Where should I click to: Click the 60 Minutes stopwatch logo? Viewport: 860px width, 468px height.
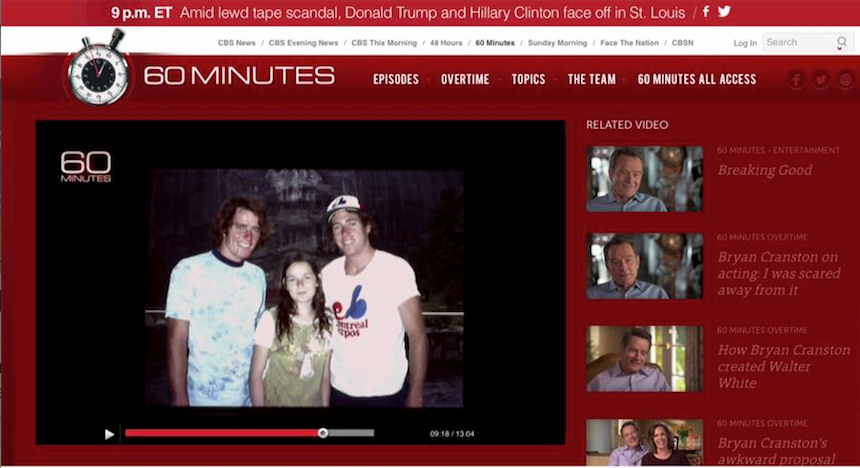point(99,69)
